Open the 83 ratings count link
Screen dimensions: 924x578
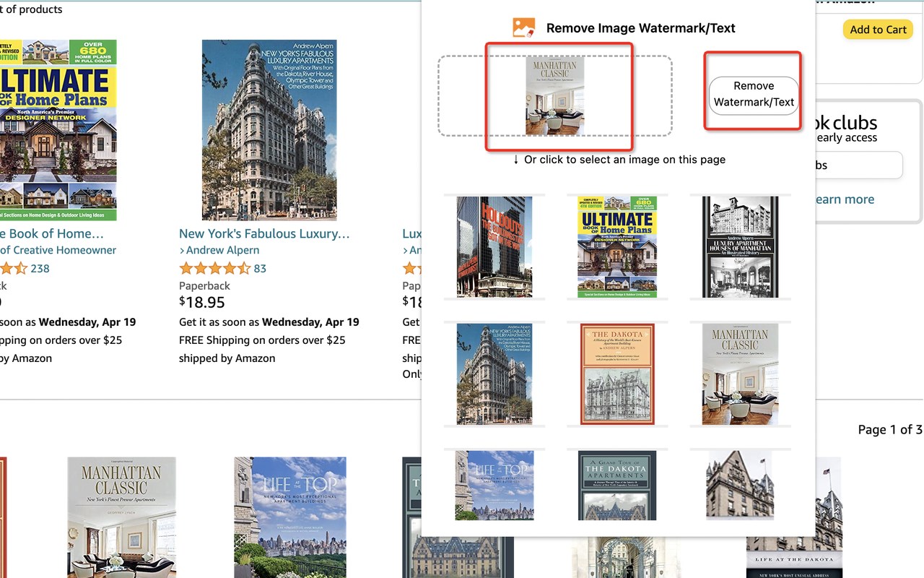tap(260, 268)
